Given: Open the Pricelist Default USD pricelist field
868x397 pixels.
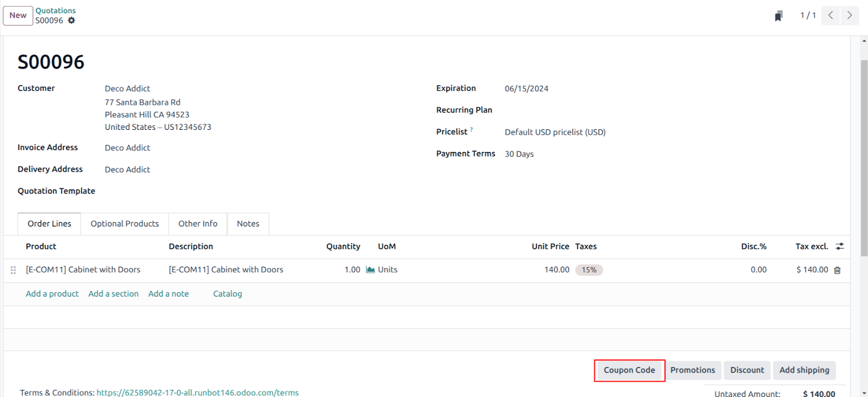Looking at the screenshot, I should [555, 132].
